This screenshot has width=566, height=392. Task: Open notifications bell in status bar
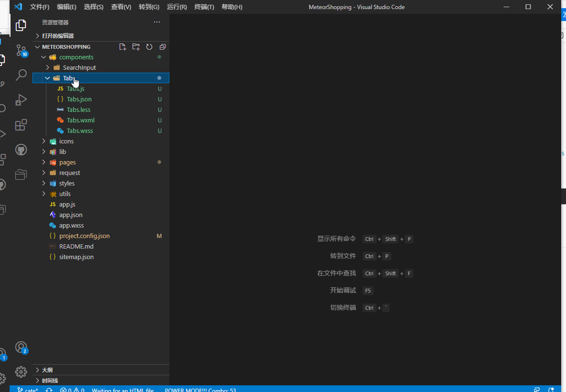point(551,390)
